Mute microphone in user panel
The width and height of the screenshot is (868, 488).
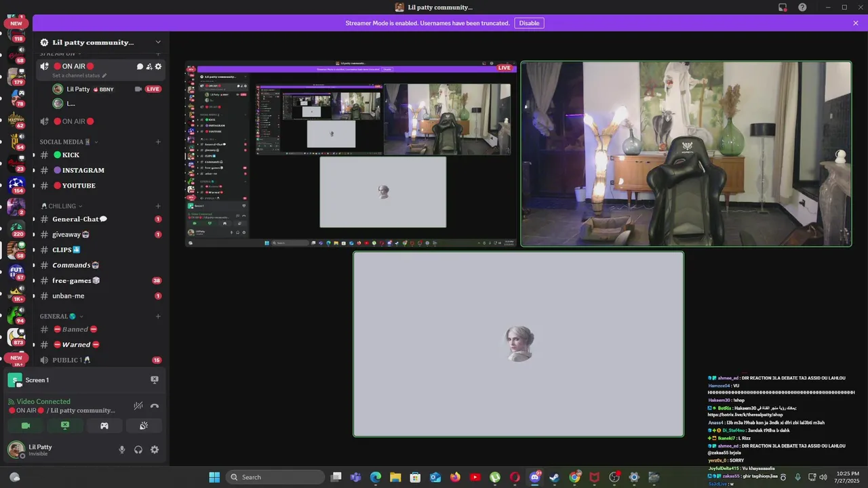122,449
